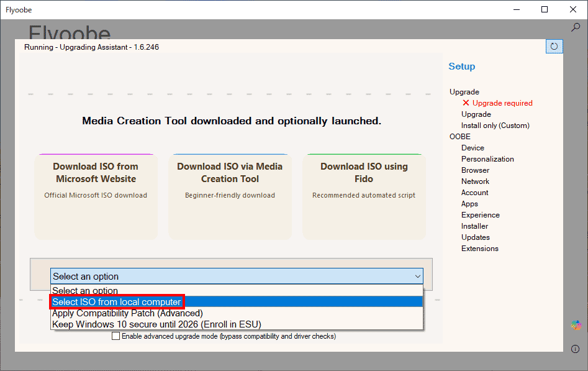The height and width of the screenshot is (371, 588).
Task: Maximize the Flyoobe window
Action: 545,9
